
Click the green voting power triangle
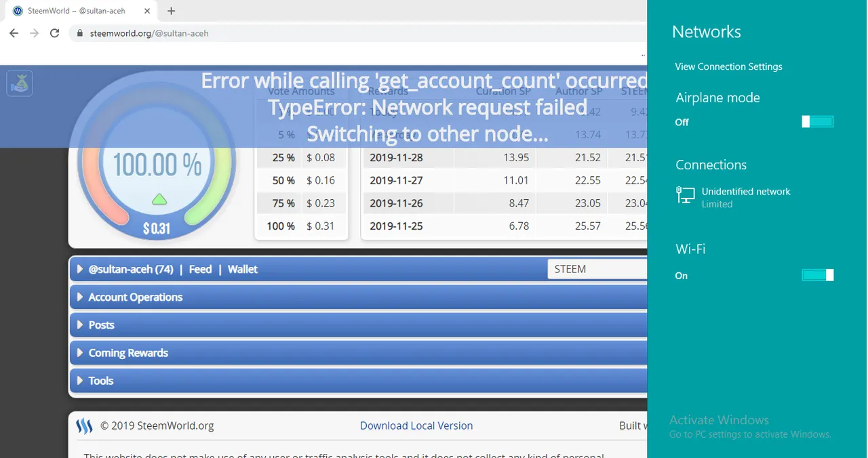(159, 199)
